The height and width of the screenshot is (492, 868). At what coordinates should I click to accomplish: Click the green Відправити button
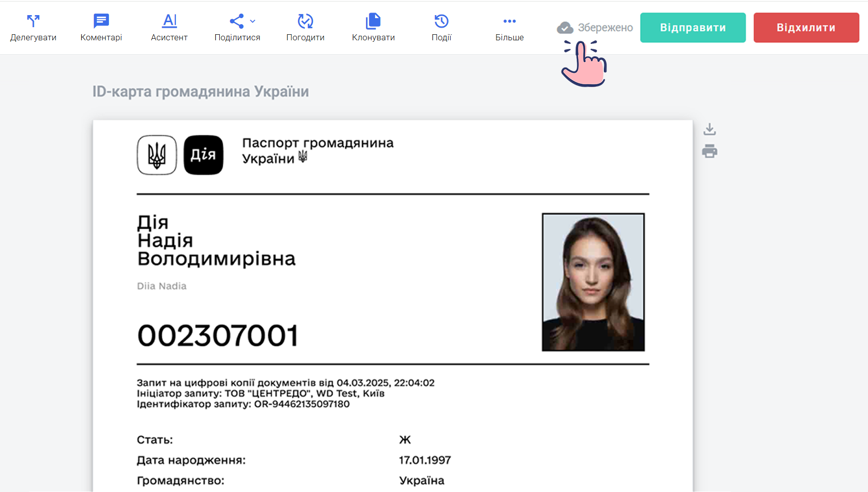[693, 28]
